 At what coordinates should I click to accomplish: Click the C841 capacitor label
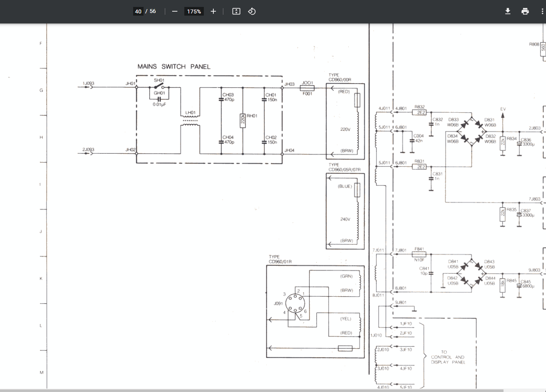(424, 269)
